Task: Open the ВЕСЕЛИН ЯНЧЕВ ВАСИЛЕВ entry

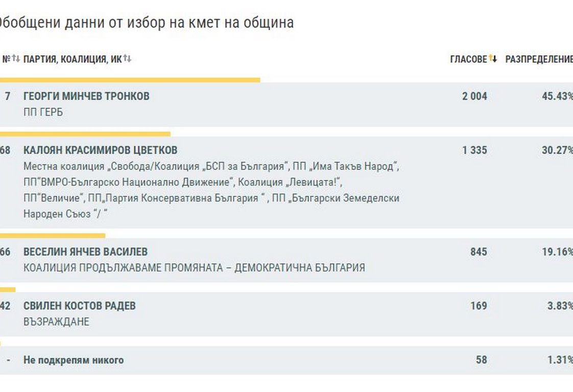Action: pyautogui.click(x=85, y=252)
